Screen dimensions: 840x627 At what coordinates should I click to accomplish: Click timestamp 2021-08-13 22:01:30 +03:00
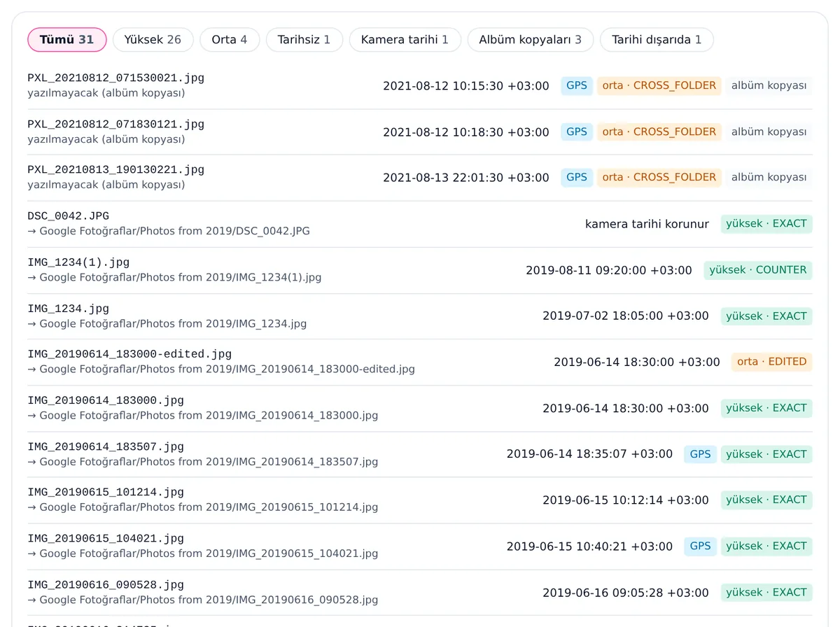pos(466,178)
